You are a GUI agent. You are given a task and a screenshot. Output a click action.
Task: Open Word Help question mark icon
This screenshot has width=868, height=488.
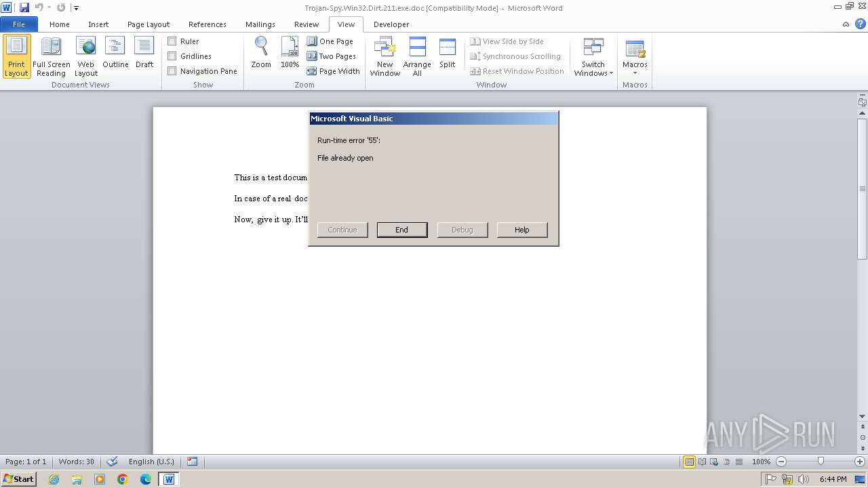[x=860, y=24]
